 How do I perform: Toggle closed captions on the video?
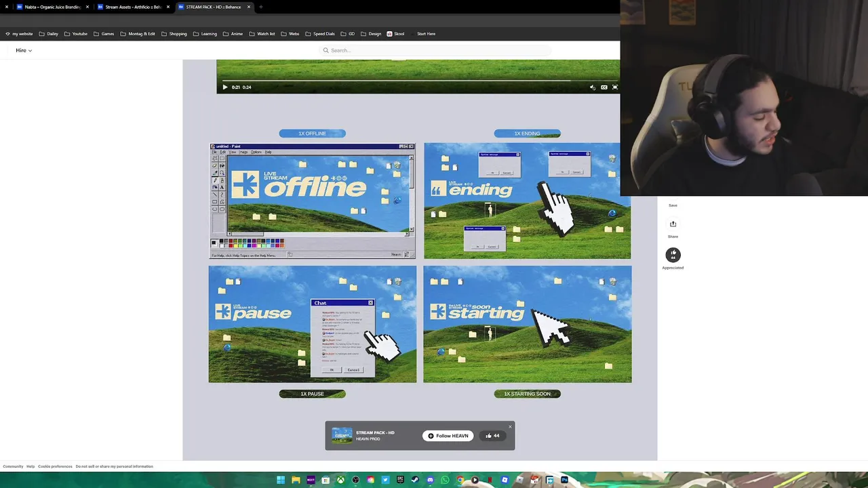coord(604,87)
